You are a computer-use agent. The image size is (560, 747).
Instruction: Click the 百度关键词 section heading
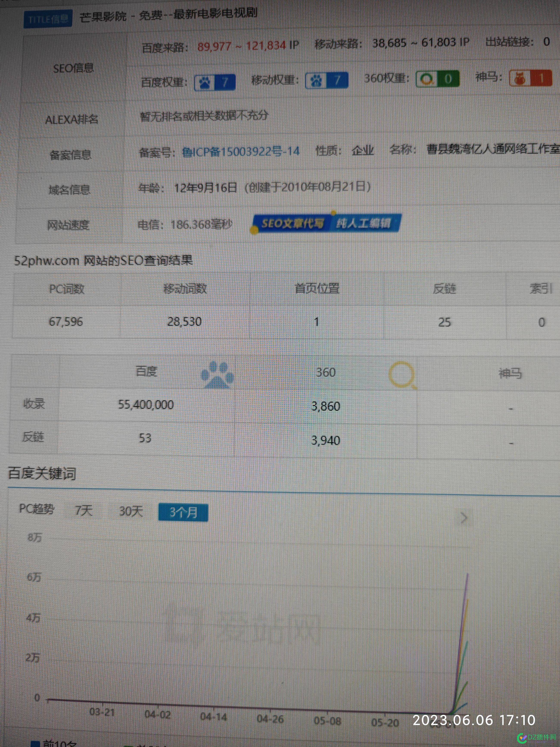coord(42,473)
